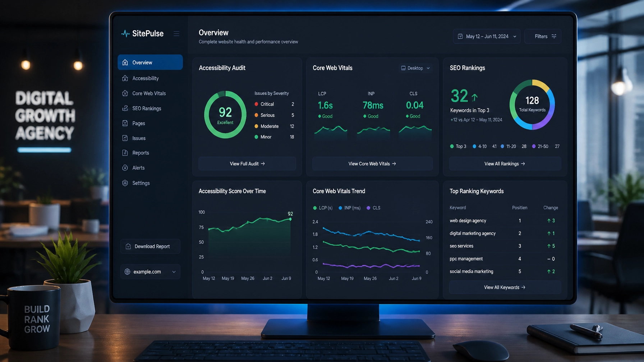The height and width of the screenshot is (362, 644).
Task: Go to the Accessibility menu item
Action: click(x=150, y=78)
